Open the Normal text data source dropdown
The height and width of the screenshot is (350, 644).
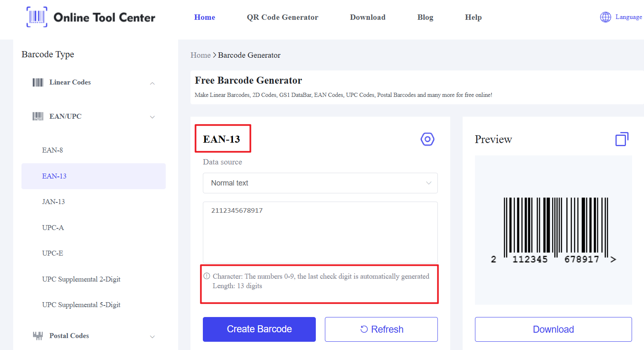click(320, 183)
